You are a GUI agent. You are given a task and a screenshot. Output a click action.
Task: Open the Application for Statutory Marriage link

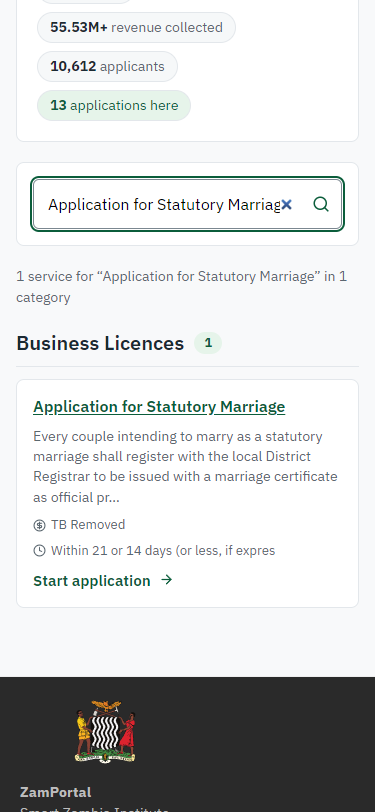tap(159, 407)
